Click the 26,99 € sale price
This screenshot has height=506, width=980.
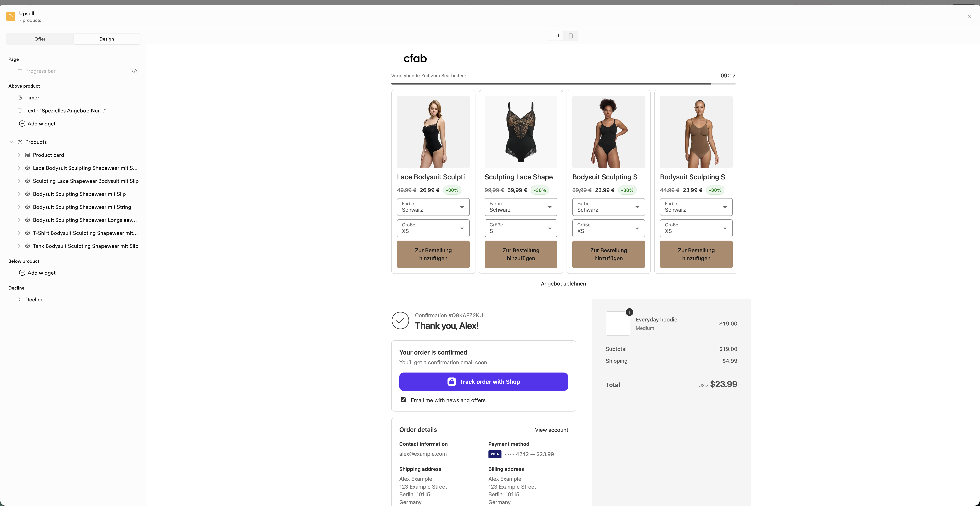(x=430, y=190)
